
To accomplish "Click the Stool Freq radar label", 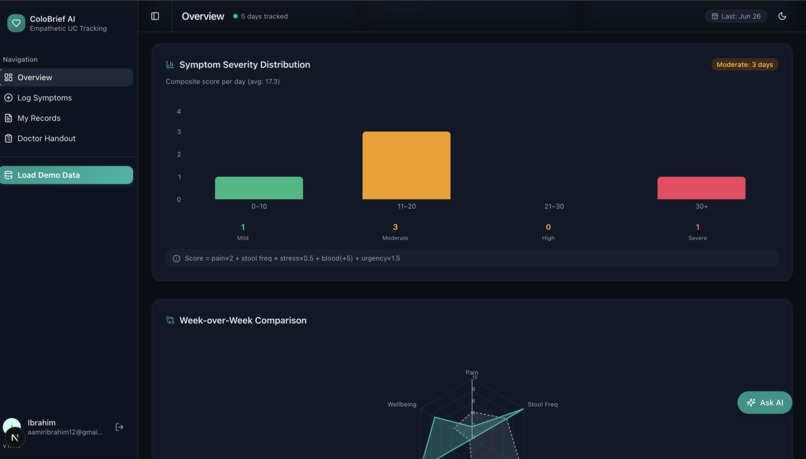I will click(x=542, y=405).
